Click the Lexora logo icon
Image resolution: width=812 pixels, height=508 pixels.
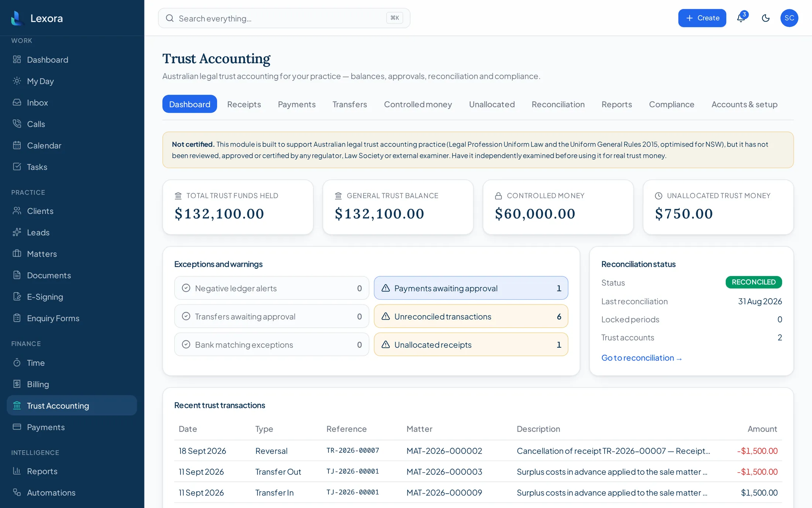(x=17, y=18)
